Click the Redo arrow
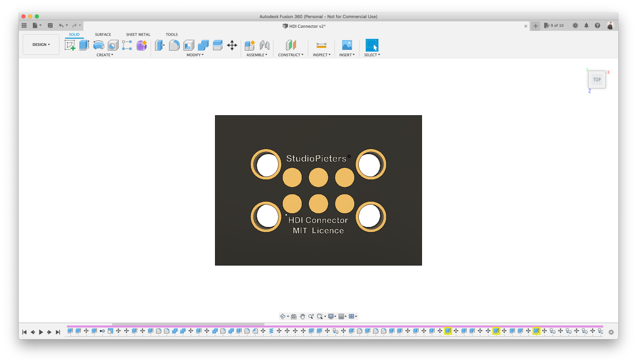Viewport: 637px width, 364px height. 74,25
